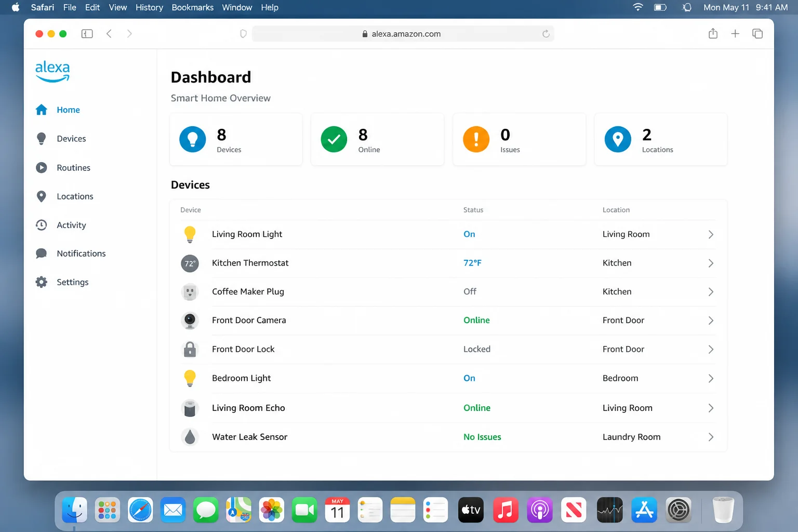
Task: Click the Front Door Lock padlock icon
Action: (x=190, y=349)
